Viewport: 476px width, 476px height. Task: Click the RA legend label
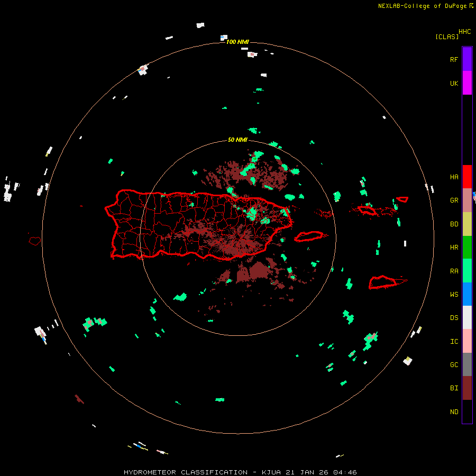454,271
